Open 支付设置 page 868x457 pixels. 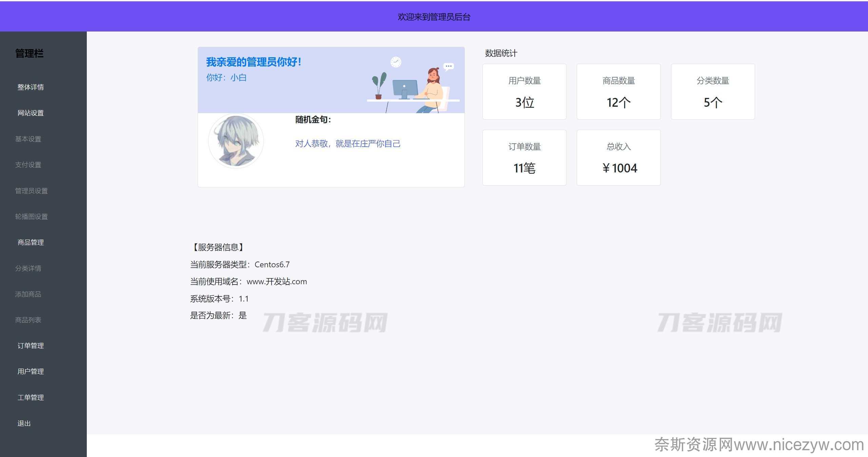point(28,165)
